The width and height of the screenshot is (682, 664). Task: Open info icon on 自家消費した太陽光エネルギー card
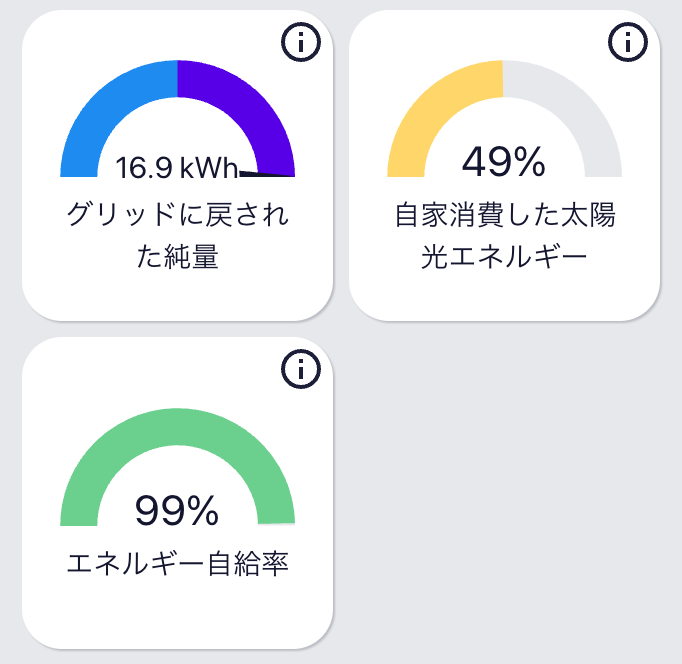(627, 42)
